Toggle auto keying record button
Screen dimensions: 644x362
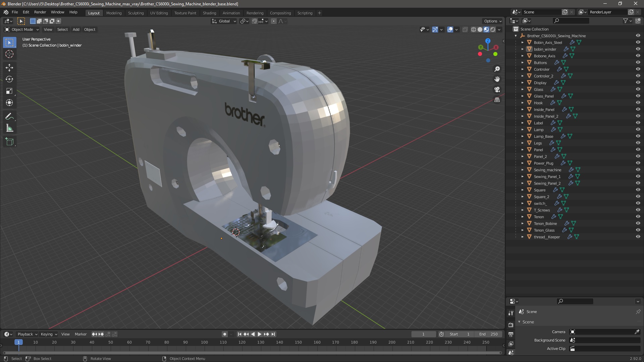point(225,334)
